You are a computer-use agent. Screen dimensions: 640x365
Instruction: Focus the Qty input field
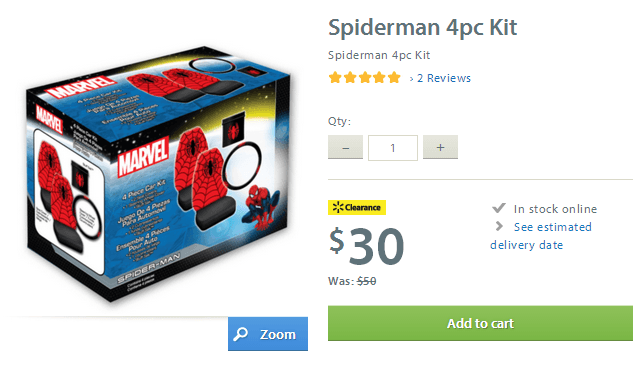393,148
